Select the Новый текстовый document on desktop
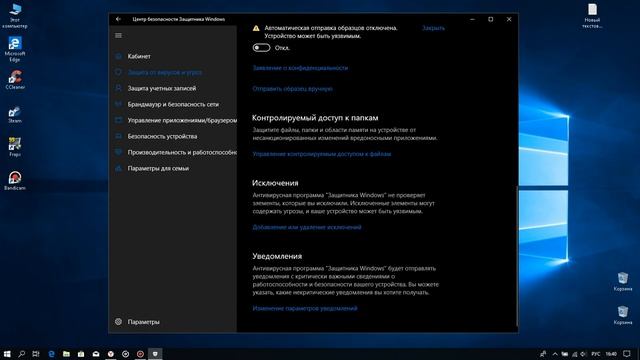Screen dimensions: 640x360 point(592,16)
